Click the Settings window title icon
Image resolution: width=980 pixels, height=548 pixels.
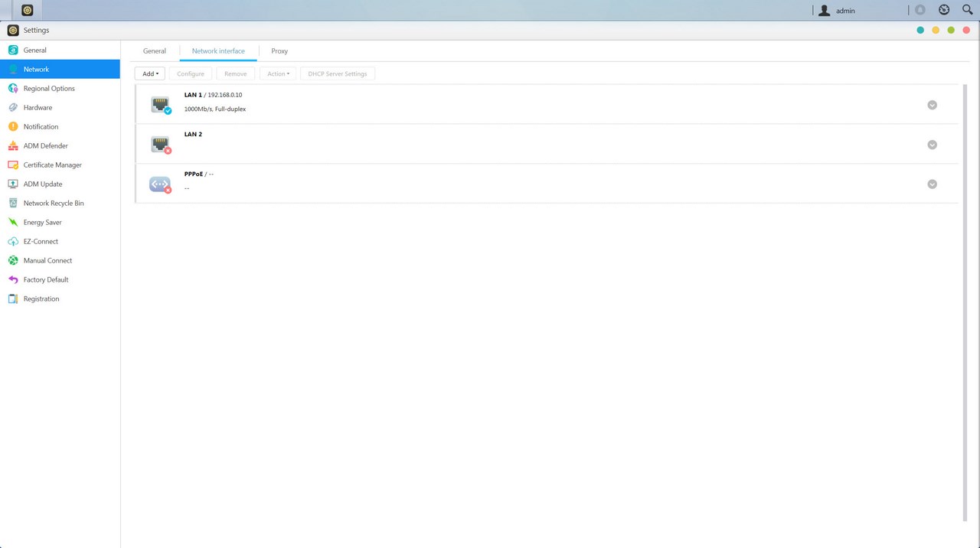click(13, 31)
